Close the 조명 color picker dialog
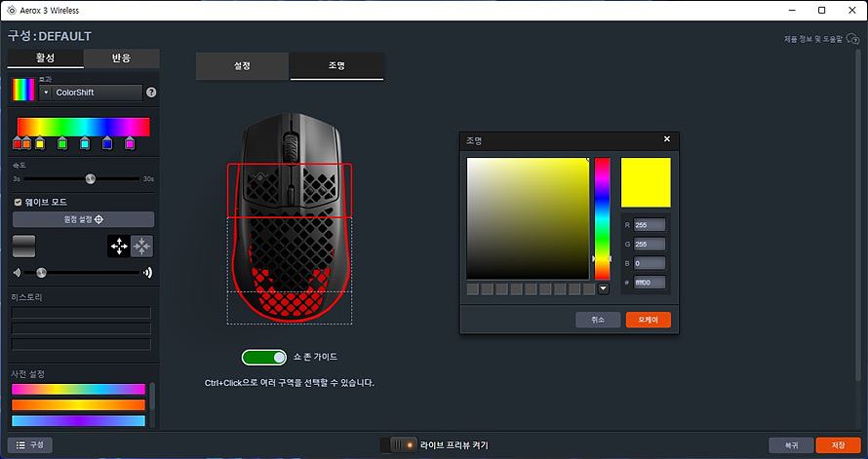Viewport: 868px width, 459px height. pyautogui.click(x=667, y=139)
